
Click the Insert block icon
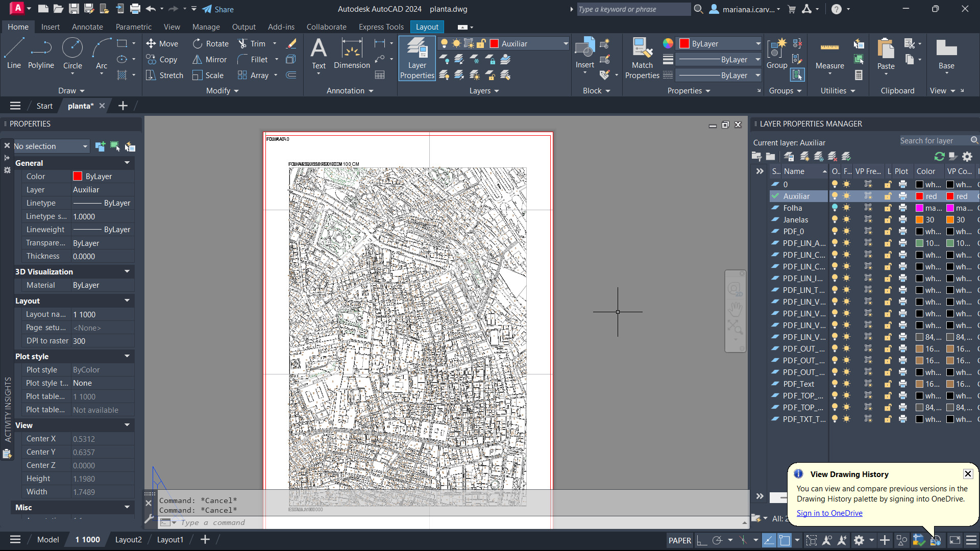click(x=584, y=53)
